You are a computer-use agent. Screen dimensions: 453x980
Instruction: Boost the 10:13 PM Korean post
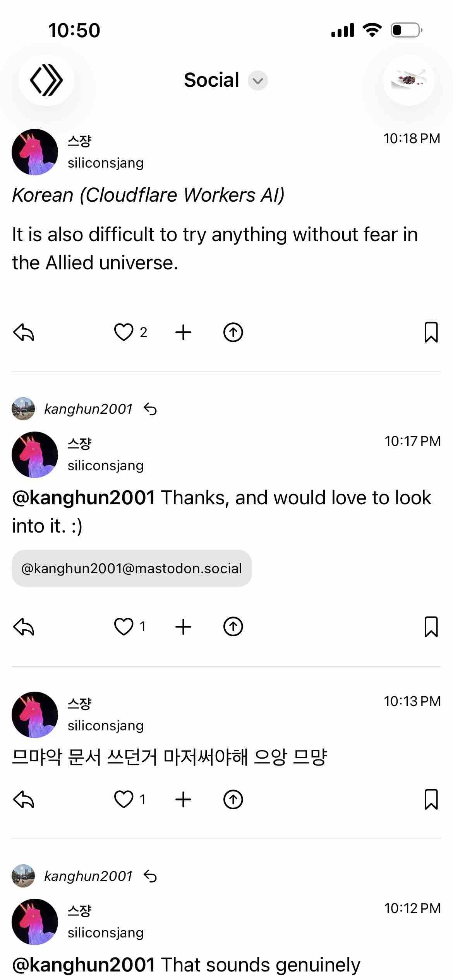point(233,799)
